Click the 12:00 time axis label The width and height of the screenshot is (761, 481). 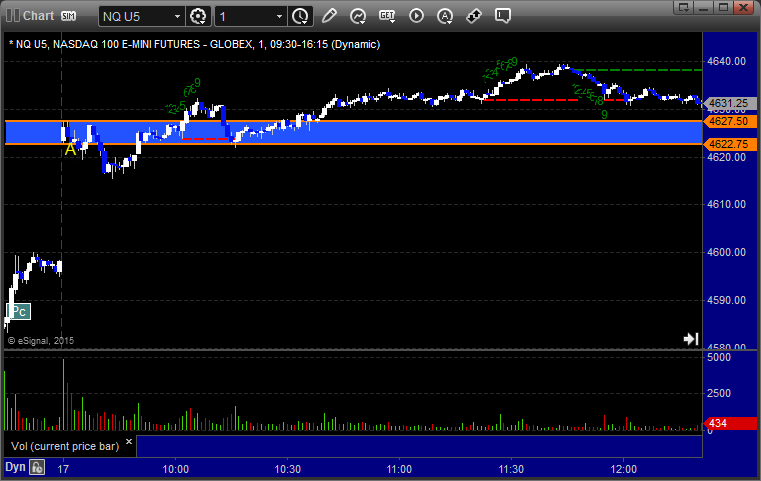coord(624,469)
